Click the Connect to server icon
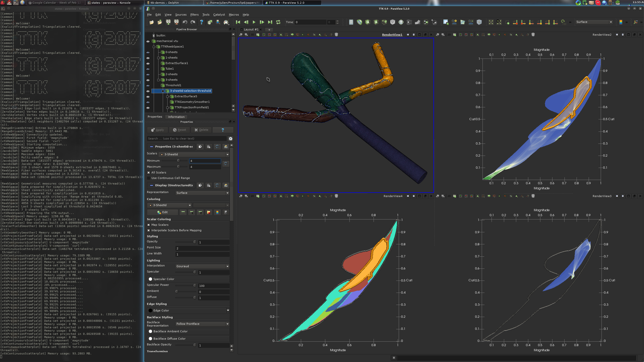 [168, 22]
